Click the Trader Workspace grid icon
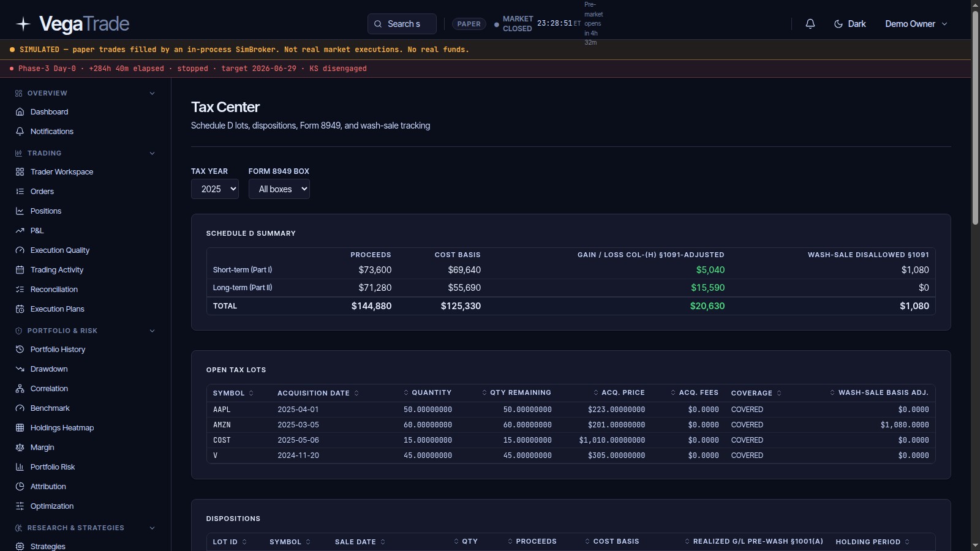Image resolution: width=980 pixels, height=551 pixels. (20, 172)
